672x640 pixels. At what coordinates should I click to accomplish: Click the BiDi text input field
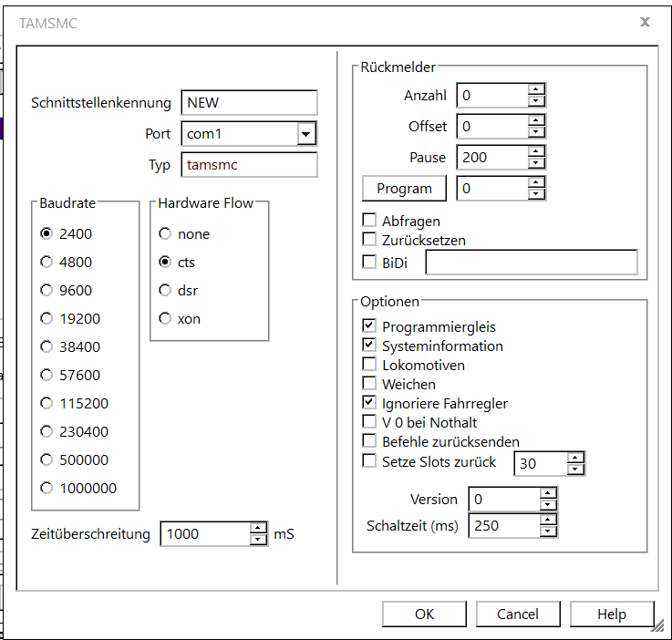coord(531,263)
